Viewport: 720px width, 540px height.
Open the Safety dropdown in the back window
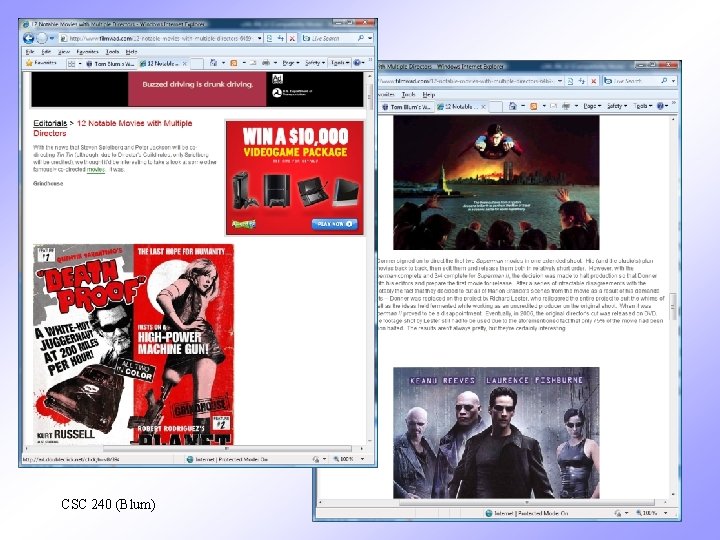(x=617, y=106)
